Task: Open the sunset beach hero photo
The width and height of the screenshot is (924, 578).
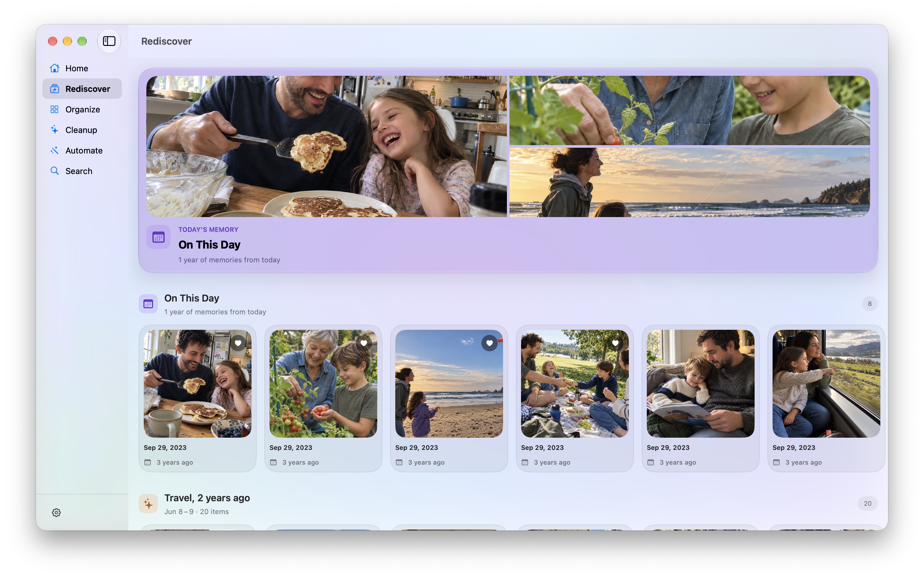Action: click(689, 182)
